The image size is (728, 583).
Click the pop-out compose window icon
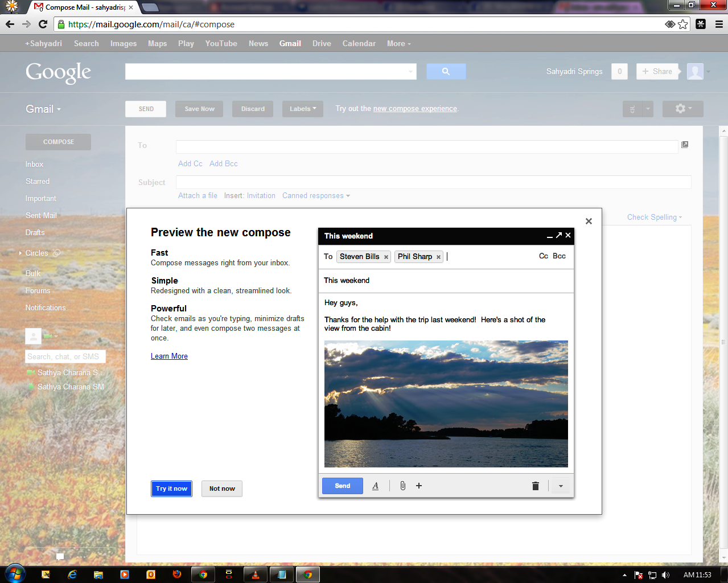click(685, 145)
